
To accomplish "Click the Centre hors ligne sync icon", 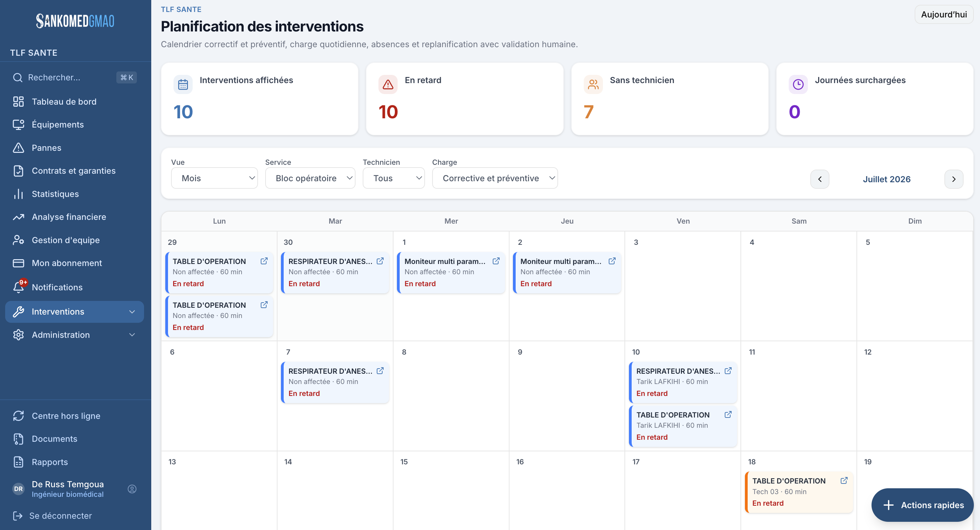I will pyautogui.click(x=18, y=416).
